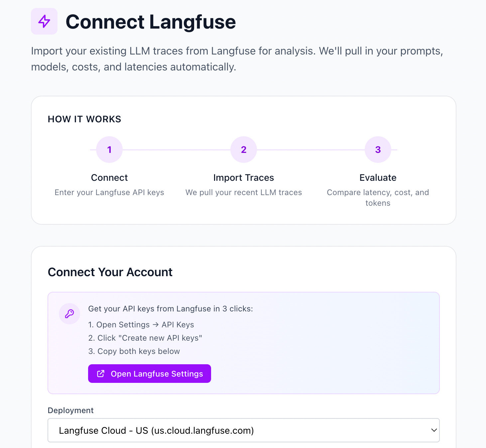Select step 3 Evaluate circle
The width and height of the screenshot is (486, 448).
point(378,150)
